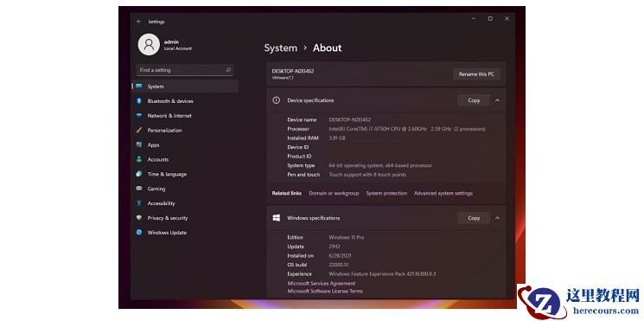
Task: Click the search magnifier icon
Action: 228,70
